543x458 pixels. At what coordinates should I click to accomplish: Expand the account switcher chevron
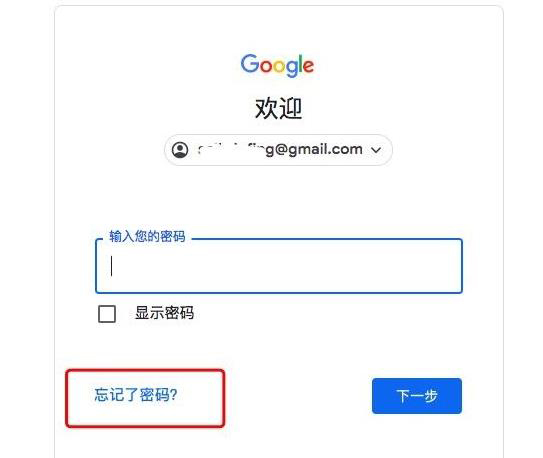(x=376, y=150)
